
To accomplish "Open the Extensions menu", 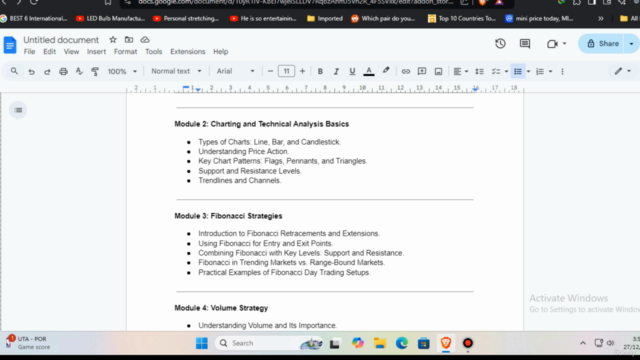I will 188,51.
